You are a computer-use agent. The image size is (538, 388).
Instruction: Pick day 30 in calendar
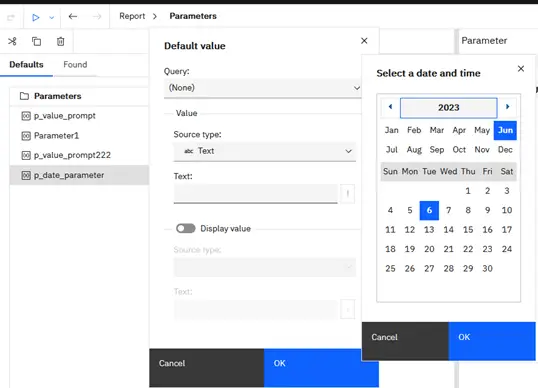pyautogui.click(x=488, y=269)
